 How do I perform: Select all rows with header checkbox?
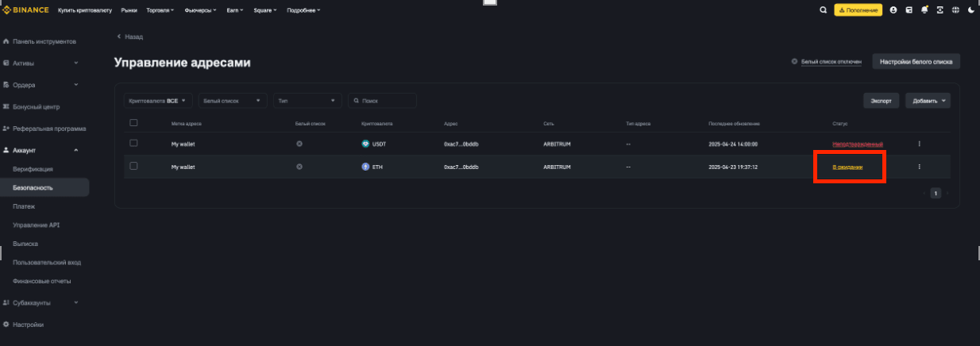133,122
